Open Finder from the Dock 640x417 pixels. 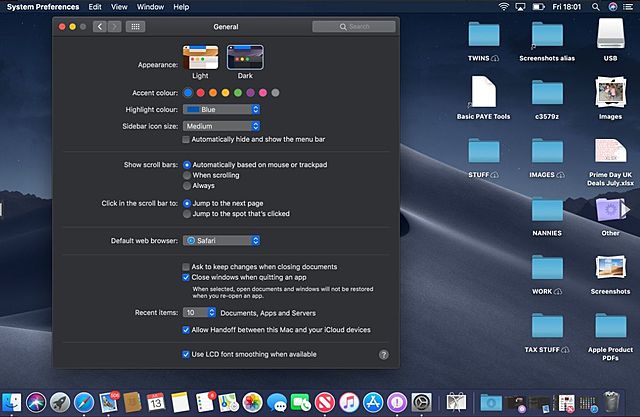(x=11, y=403)
